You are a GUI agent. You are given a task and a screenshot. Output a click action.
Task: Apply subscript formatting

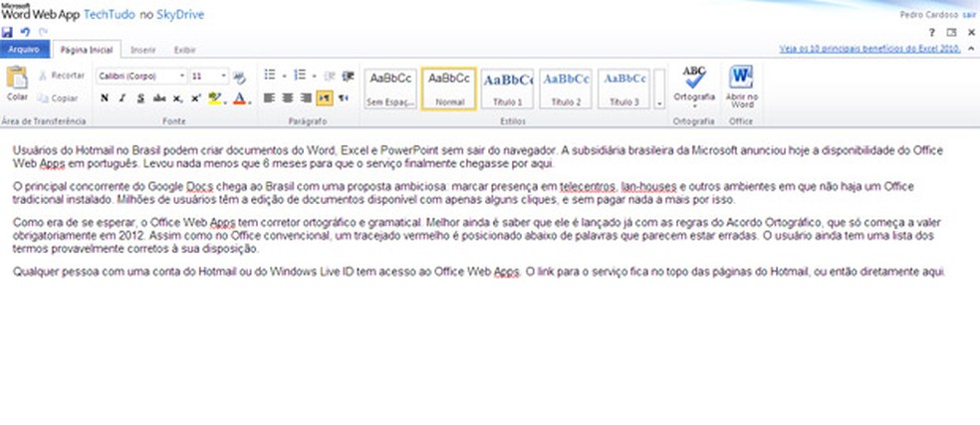click(177, 99)
